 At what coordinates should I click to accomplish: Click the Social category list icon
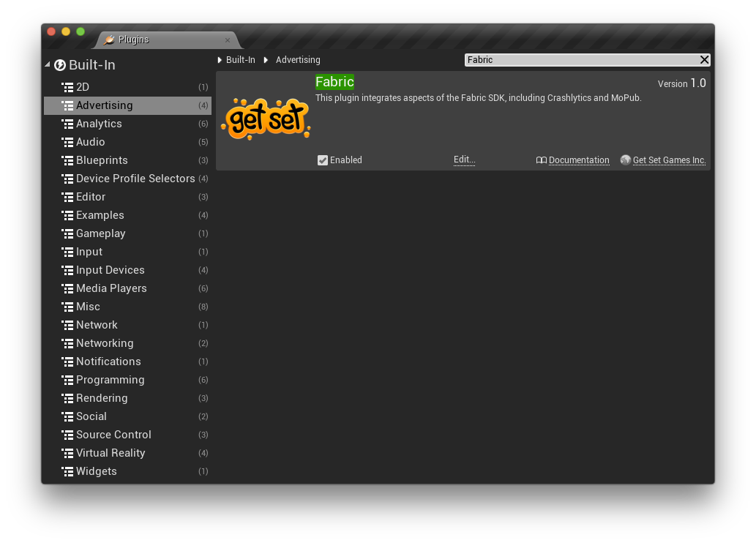click(67, 417)
